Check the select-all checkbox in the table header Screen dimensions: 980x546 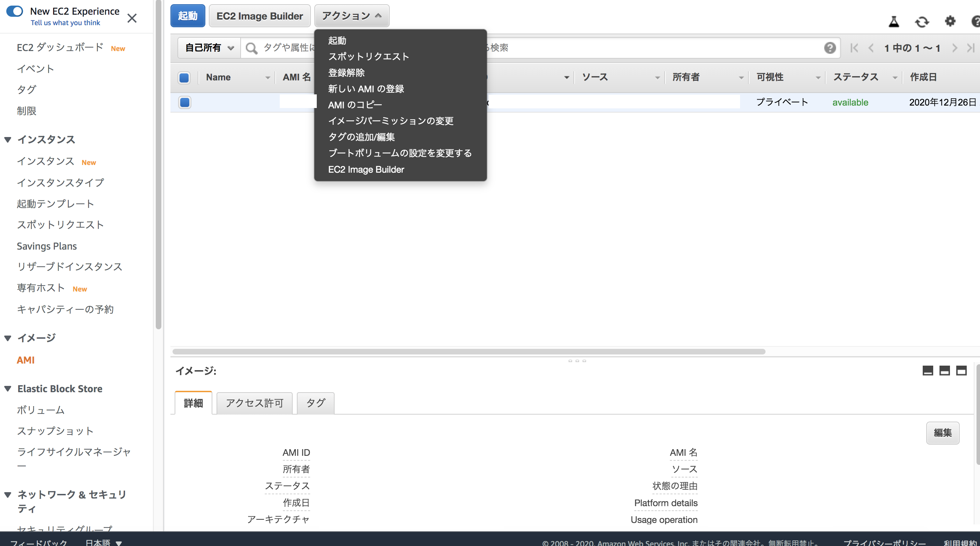pos(184,77)
